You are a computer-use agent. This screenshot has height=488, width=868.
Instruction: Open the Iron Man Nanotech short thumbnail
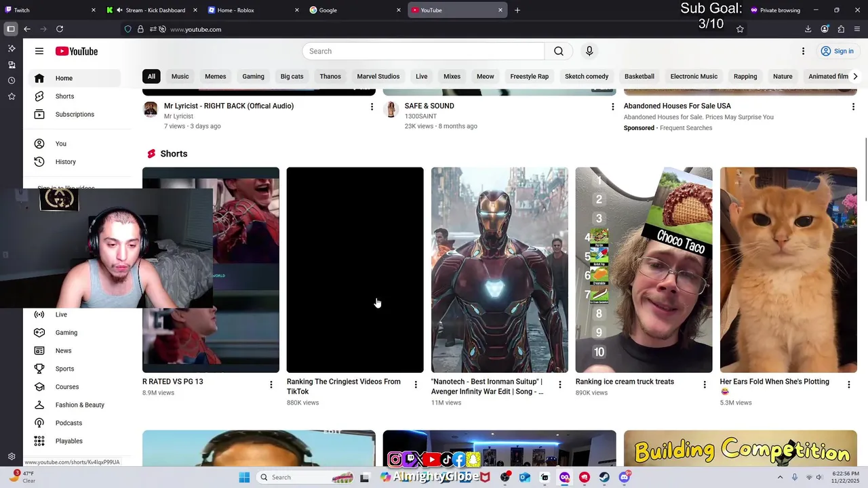point(500,270)
